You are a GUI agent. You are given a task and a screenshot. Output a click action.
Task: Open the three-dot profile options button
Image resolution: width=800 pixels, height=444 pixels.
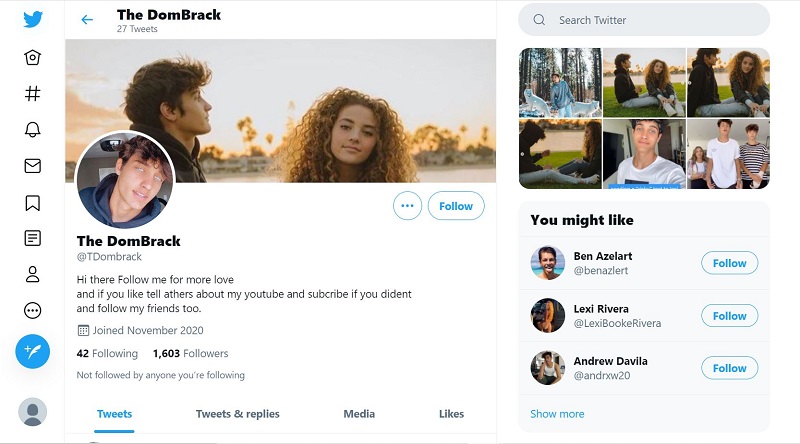(407, 206)
